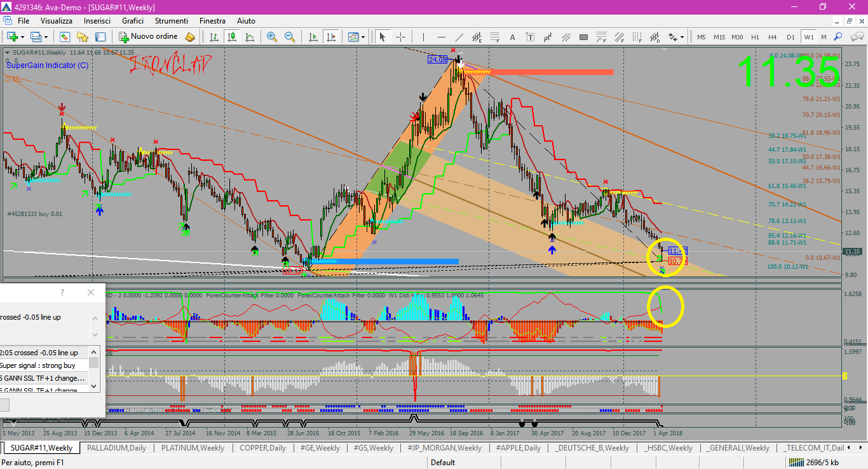Close the alert popup dialog
This screenshot has height=469, width=868.
(91, 292)
